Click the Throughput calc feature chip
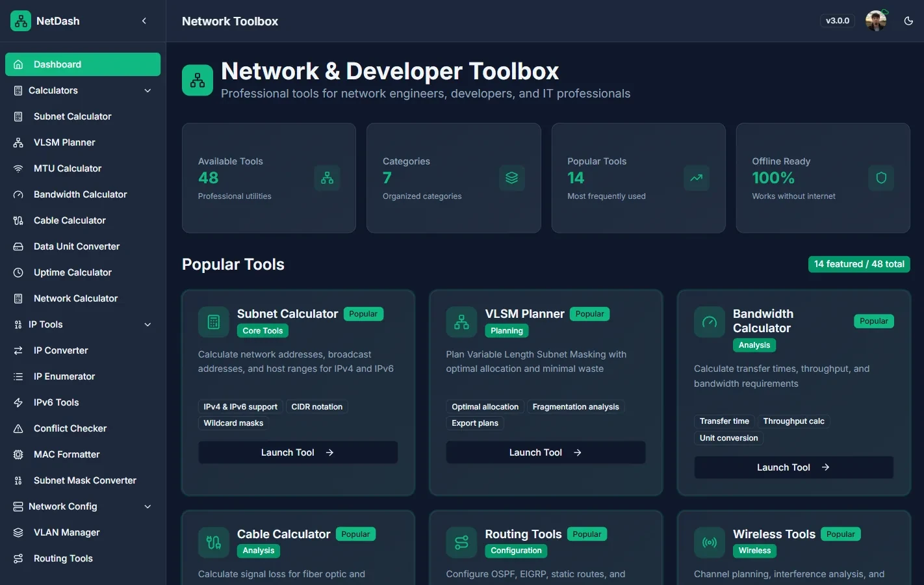 click(793, 421)
